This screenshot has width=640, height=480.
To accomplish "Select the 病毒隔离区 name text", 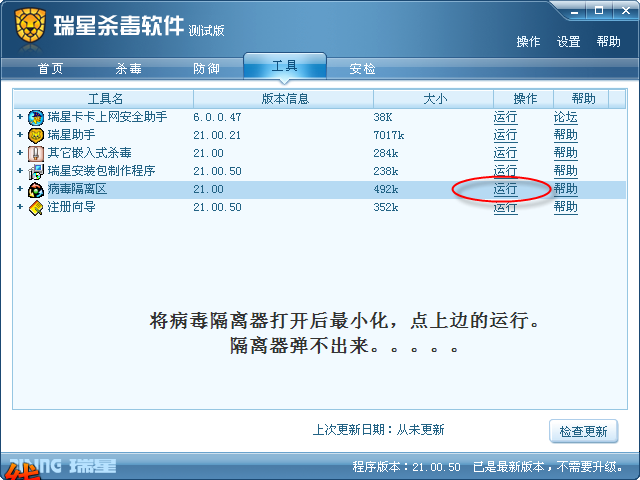I will click(x=78, y=189).
